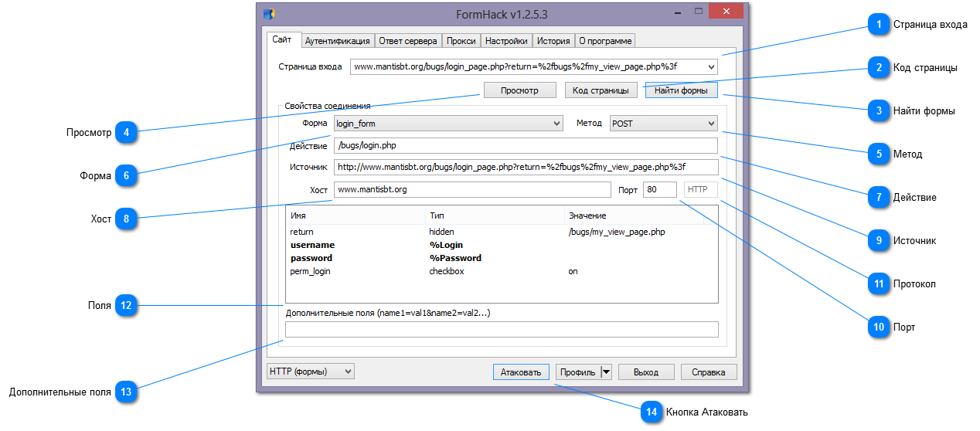The image size is (980, 431).
Task: Switch to the История tab
Action: 553,41
